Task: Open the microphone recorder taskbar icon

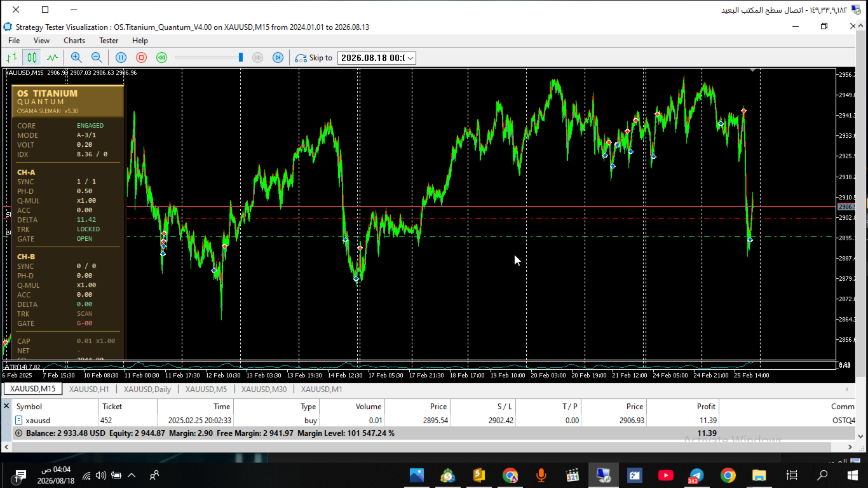Action: point(541,475)
